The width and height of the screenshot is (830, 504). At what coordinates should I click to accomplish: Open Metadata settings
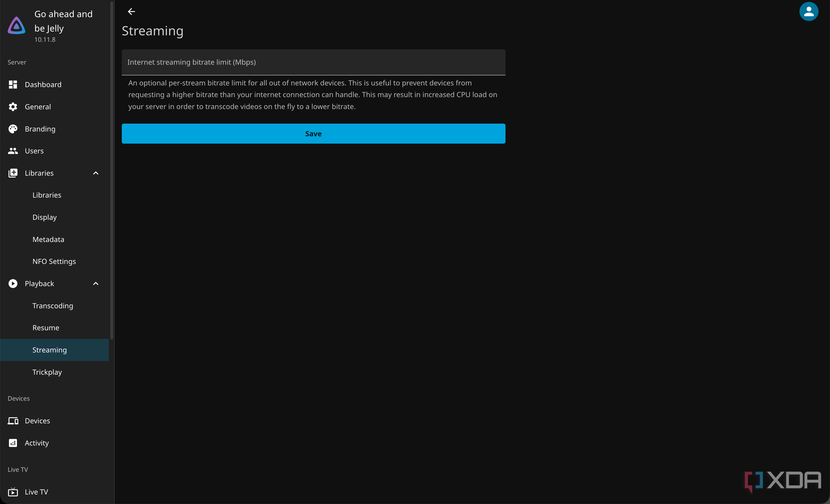coord(55,239)
